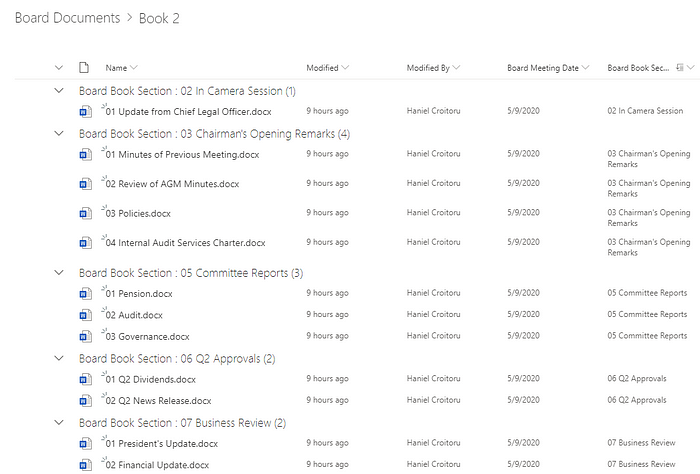This screenshot has width=700, height=474.
Task: Open the Modified column dropdown
Action: tap(345, 68)
